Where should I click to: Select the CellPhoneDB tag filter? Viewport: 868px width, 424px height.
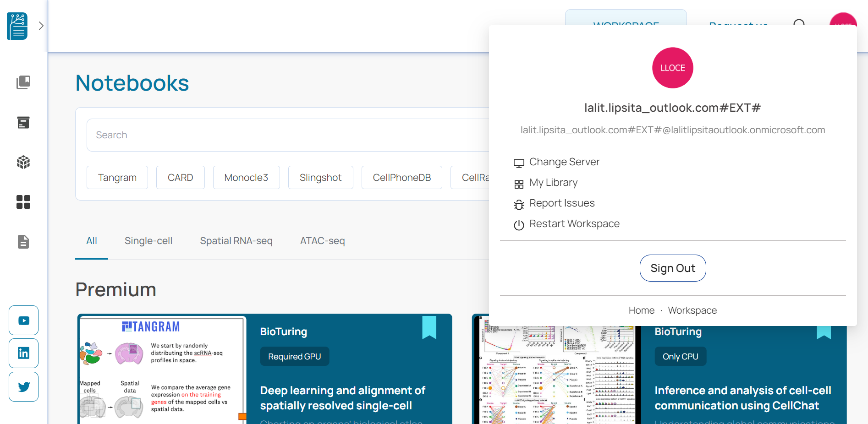(x=402, y=178)
